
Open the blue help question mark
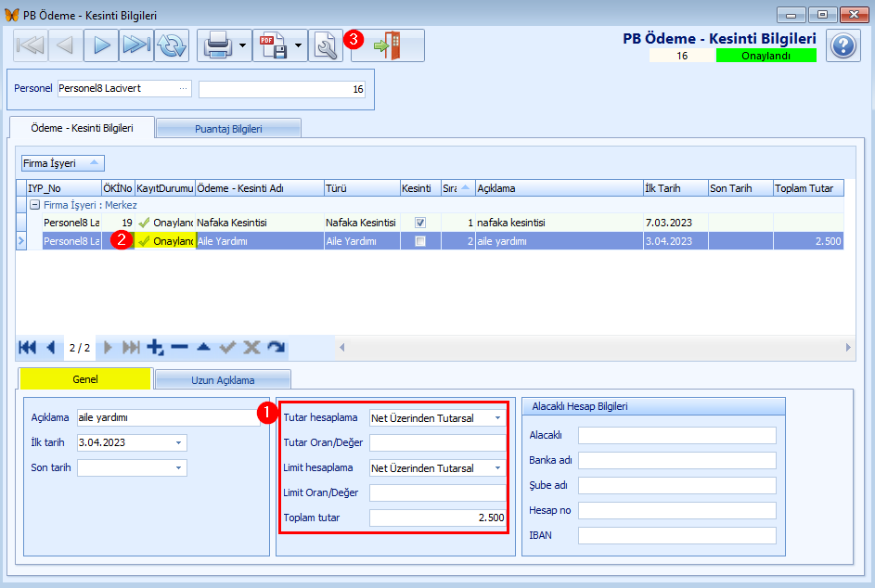click(843, 45)
